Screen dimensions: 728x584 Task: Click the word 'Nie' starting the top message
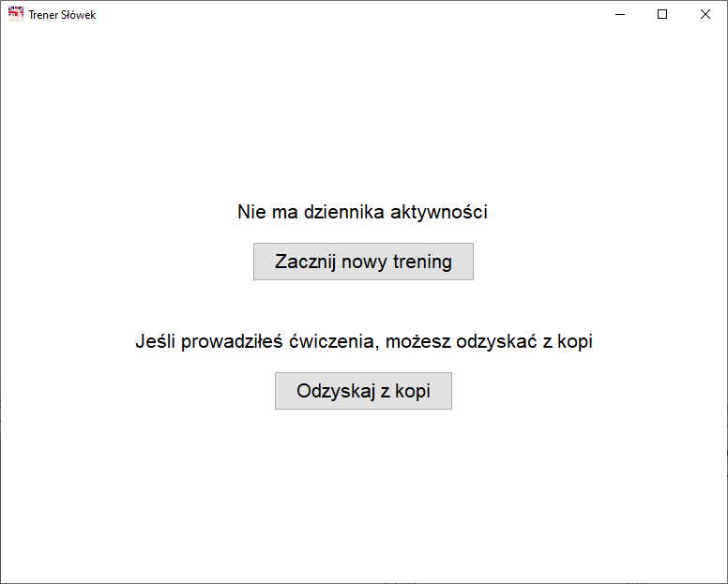point(251,212)
